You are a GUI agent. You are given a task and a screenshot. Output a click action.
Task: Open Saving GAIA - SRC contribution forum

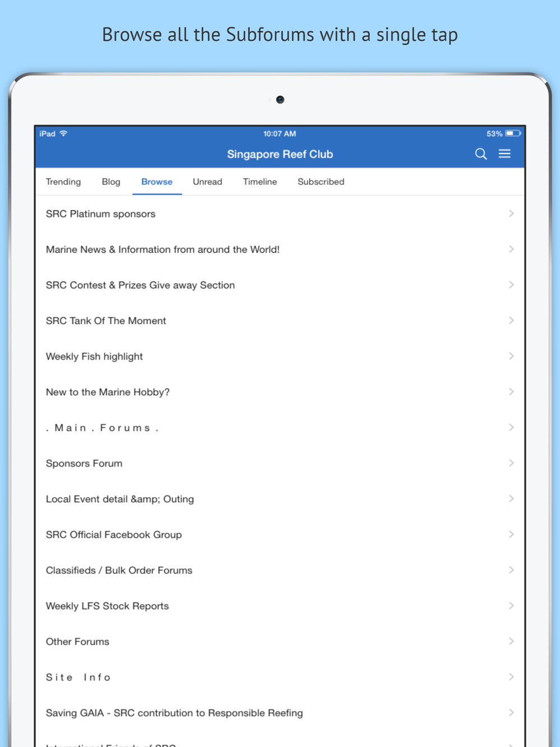[x=280, y=713]
